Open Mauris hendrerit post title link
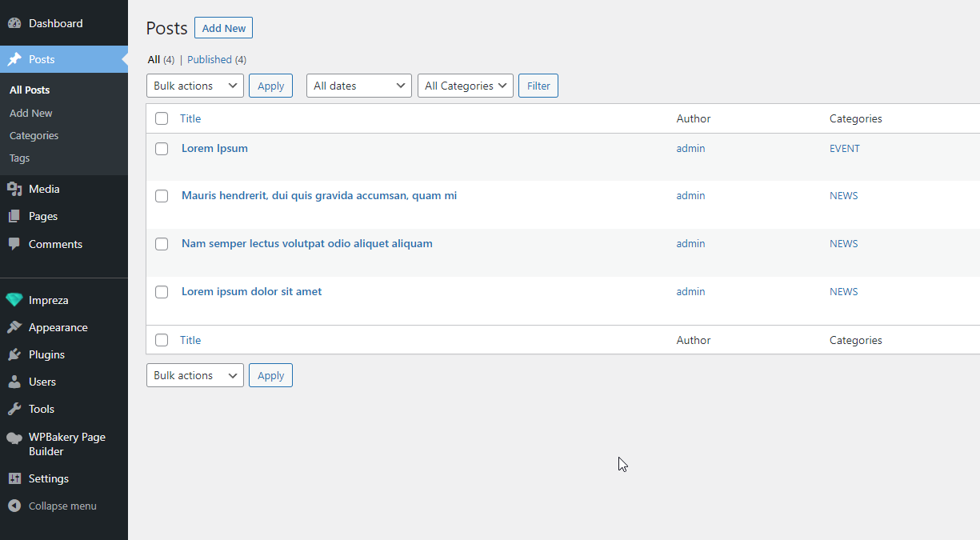Screen dimensions: 980x540 point(319,196)
